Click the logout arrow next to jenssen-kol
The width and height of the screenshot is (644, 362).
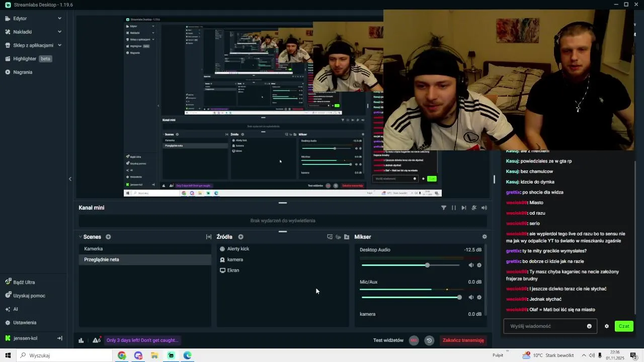[x=59, y=338]
